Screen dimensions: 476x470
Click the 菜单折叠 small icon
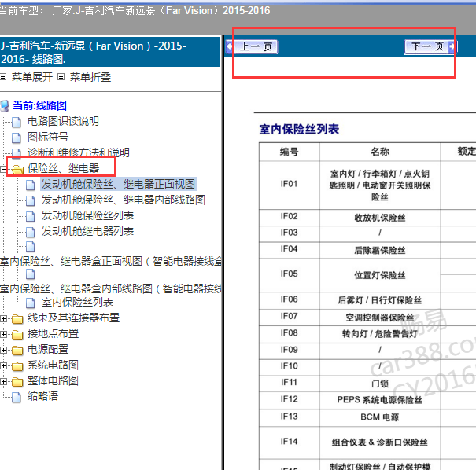[x=61, y=77]
